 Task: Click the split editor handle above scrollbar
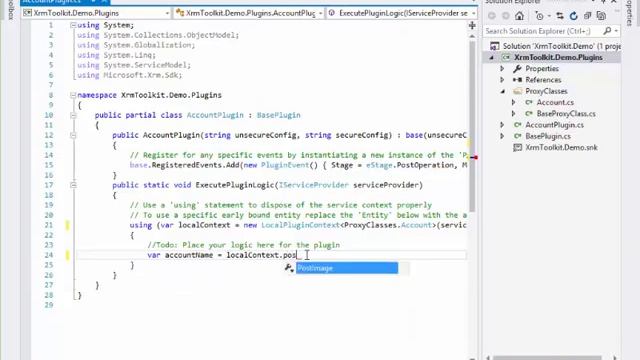tap(472, 26)
